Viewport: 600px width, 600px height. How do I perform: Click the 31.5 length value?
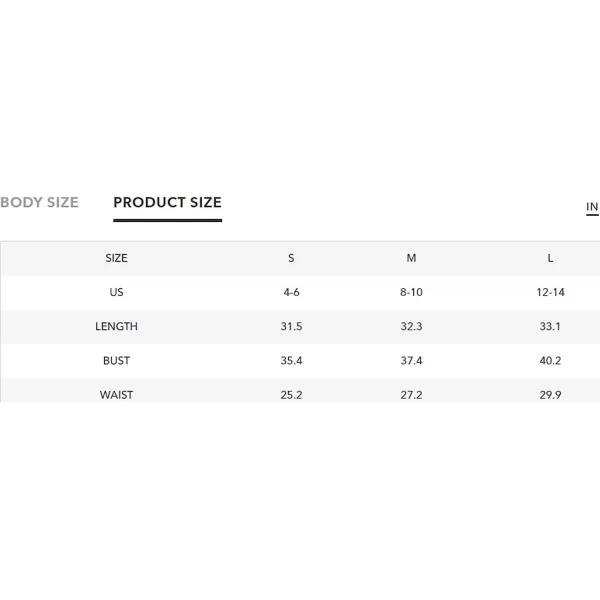[291, 326]
